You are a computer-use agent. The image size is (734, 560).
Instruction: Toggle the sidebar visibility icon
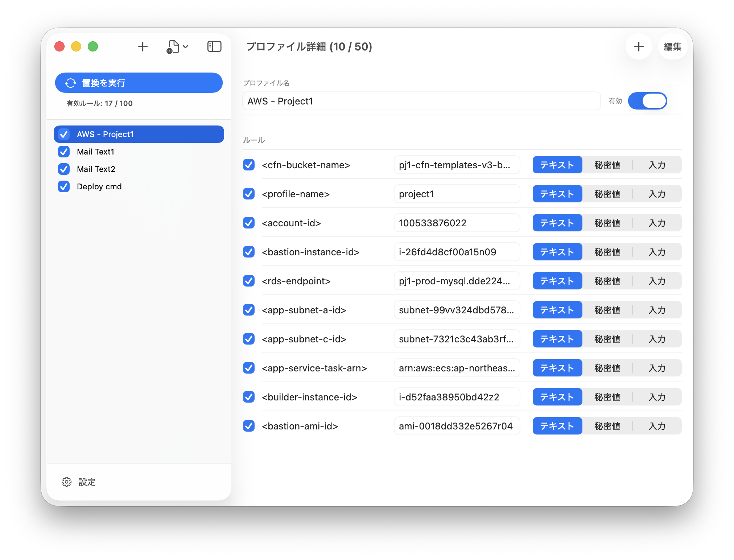pos(214,46)
